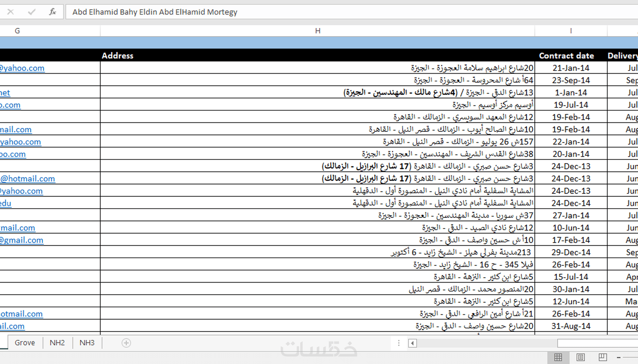Image resolution: width=638 pixels, height=364 pixels.
Task: Switch to Page Layout view icon
Action: [580, 357]
